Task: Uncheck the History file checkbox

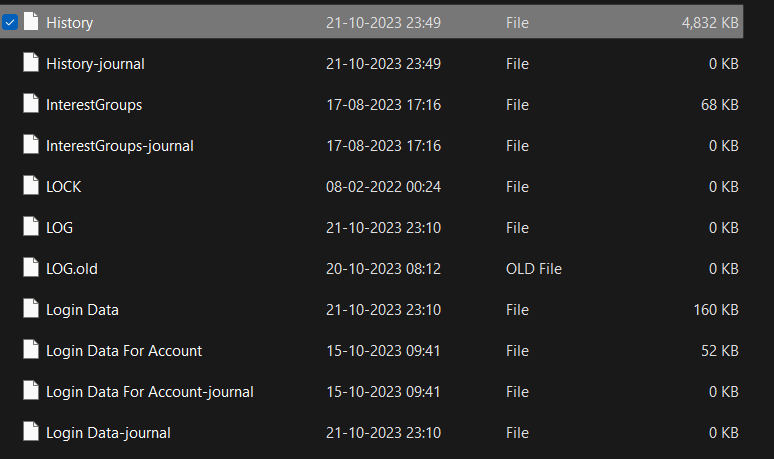Action: point(10,22)
